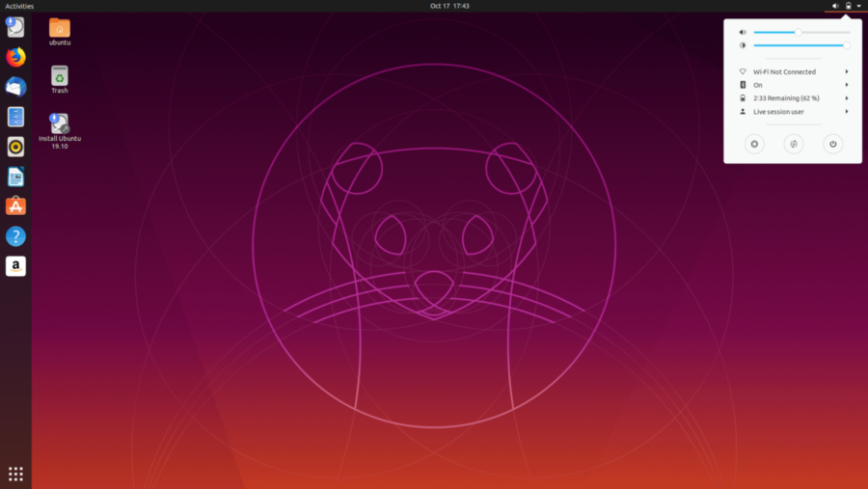Click speaker icon beside volume slider
Screen dimensions: 868x489
743,32
